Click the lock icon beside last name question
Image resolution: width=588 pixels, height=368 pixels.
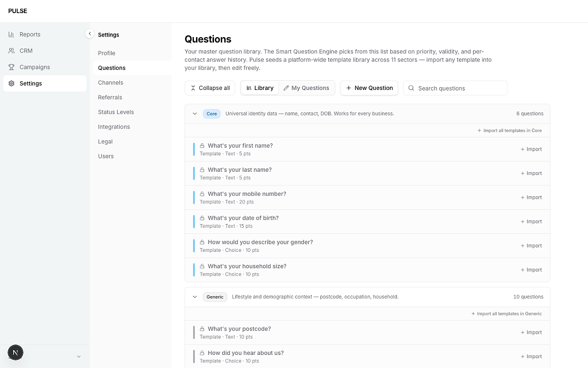click(x=202, y=170)
